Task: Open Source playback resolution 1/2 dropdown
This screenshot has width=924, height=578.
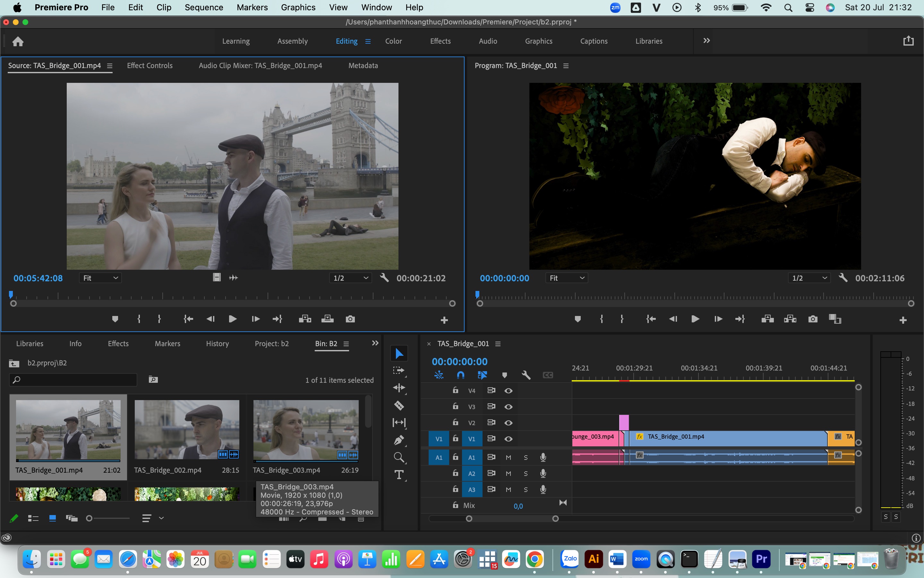Action: pyautogui.click(x=350, y=278)
